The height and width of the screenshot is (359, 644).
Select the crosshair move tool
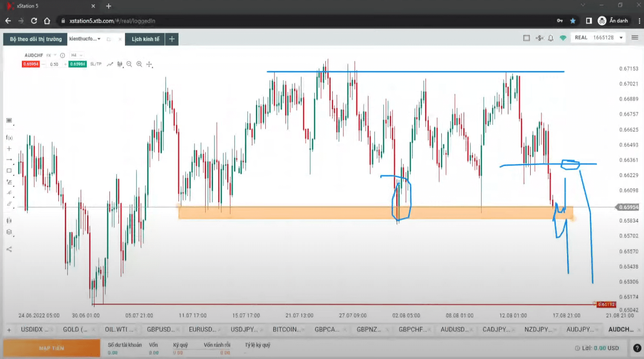point(149,64)
